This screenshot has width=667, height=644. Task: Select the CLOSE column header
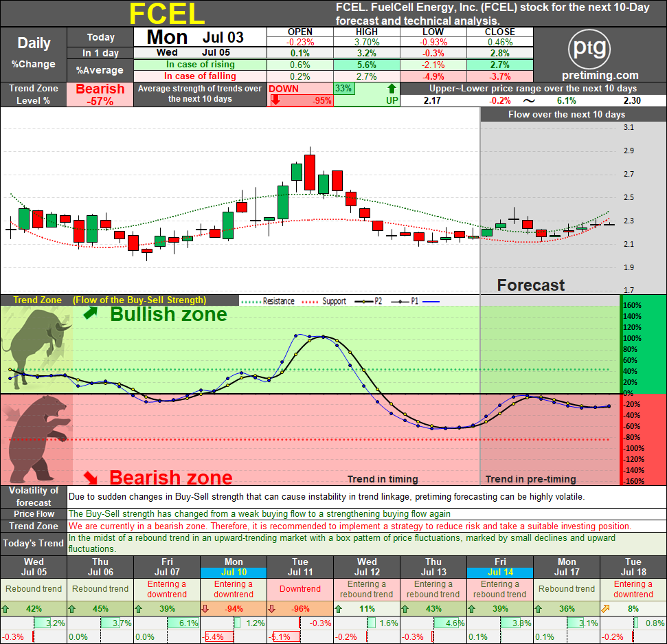tap(500, 32)
